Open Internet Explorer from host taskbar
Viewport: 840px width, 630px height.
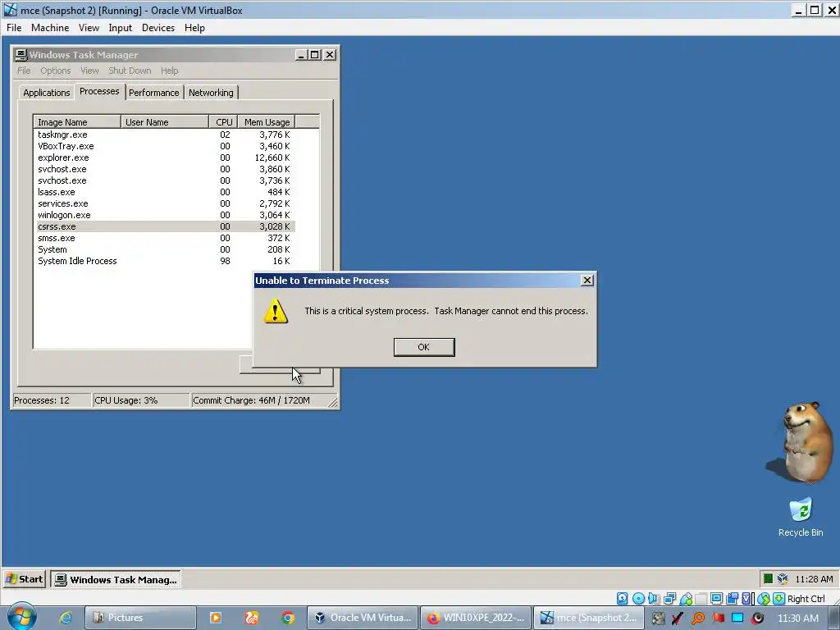[x=66, y=618]
